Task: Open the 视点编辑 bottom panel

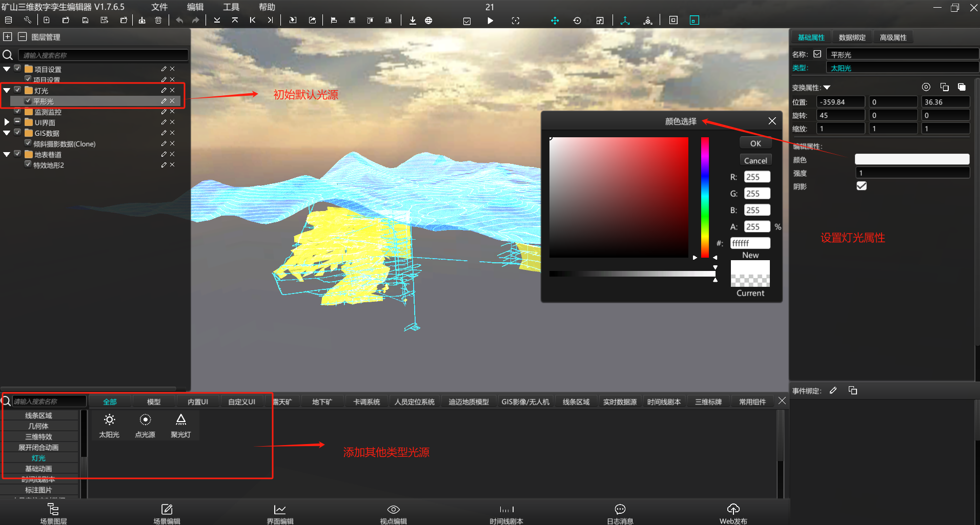Action: pos(393,513)
